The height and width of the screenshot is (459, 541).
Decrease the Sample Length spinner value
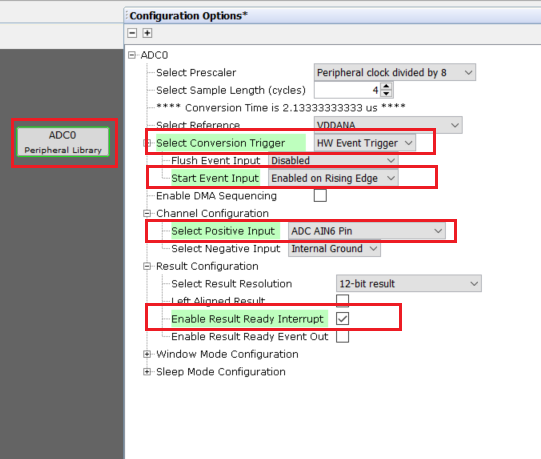point(386,94)
